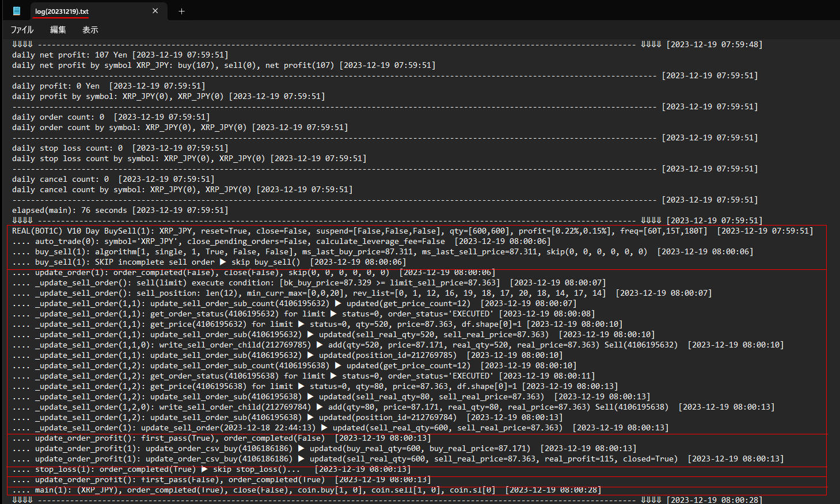This screenshot has height=504, width=840.
Task: Click the 'get_price(4106195638) for limit' line
Action: coord(315,386)
